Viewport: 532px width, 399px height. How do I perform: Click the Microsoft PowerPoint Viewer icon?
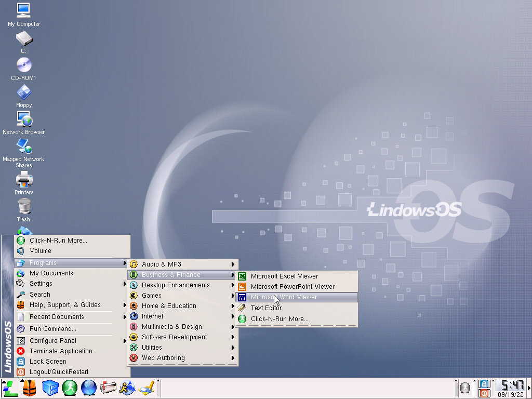[x=242, y=287]
